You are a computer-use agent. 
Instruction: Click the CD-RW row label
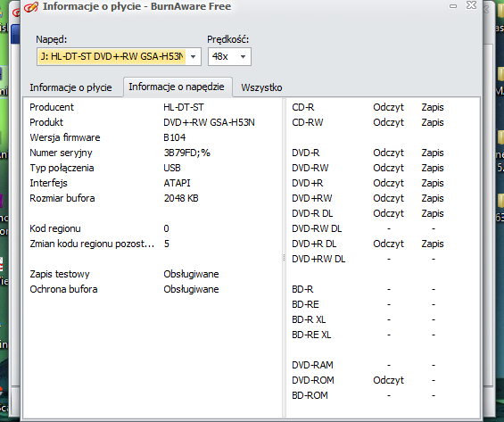click(x=307, y=122)
